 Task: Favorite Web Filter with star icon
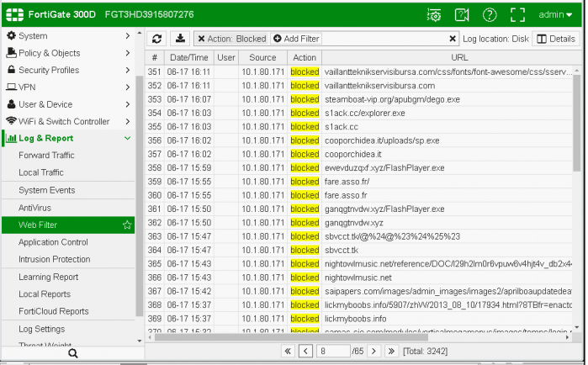(x=127, y=225)
